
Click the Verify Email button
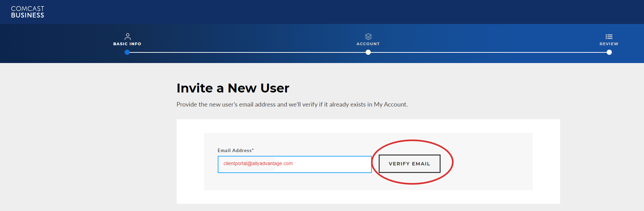tap(409, 164)
